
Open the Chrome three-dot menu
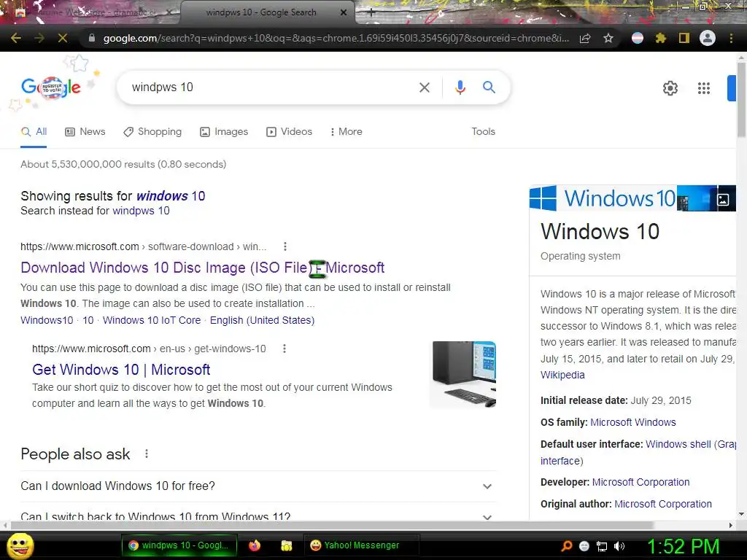[731, 38]
